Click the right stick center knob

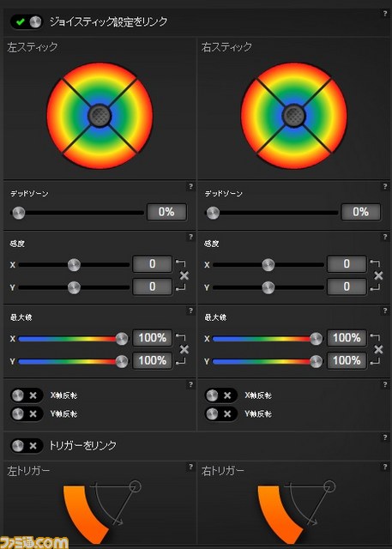294,116
